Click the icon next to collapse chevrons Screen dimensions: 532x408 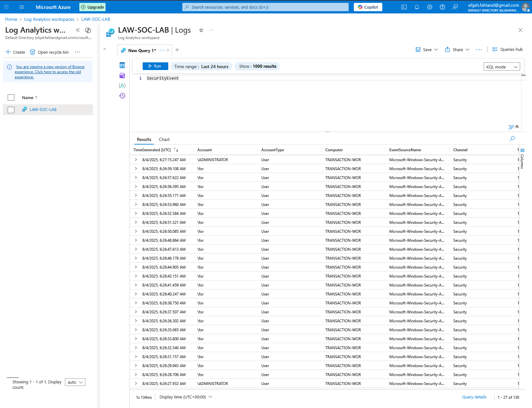[x=88, y=30]
